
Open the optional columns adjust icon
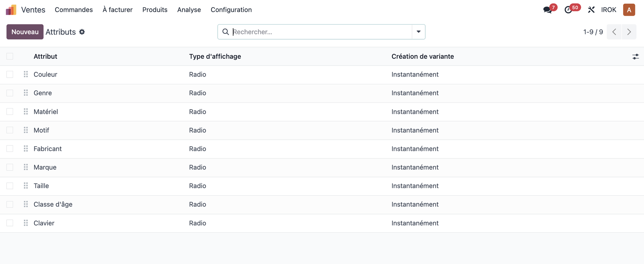[635, 56]
